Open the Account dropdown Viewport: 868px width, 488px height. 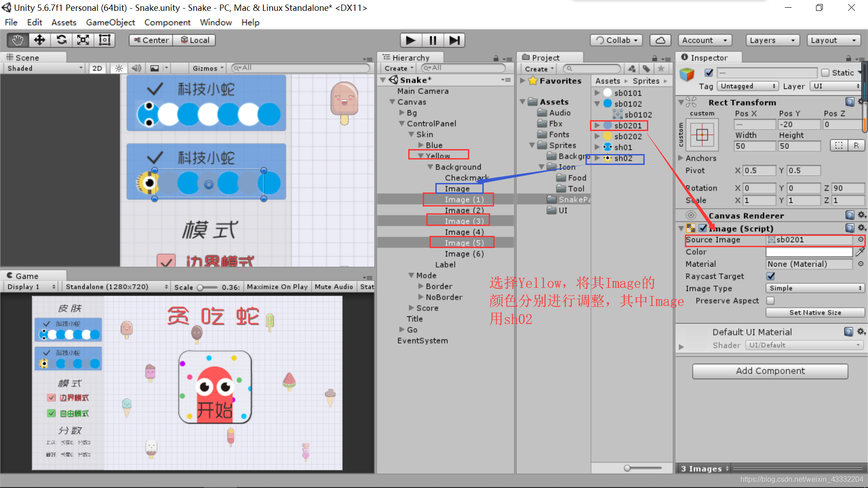click(705, 40)
